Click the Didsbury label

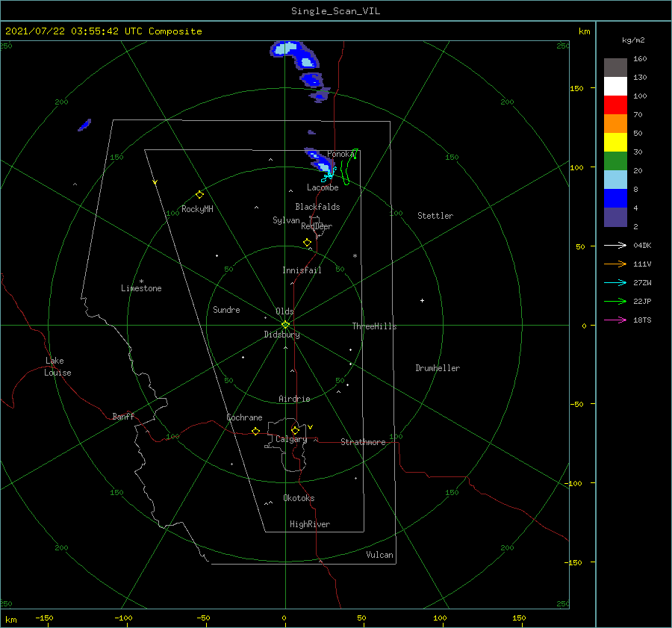click(x=281, y=335)
